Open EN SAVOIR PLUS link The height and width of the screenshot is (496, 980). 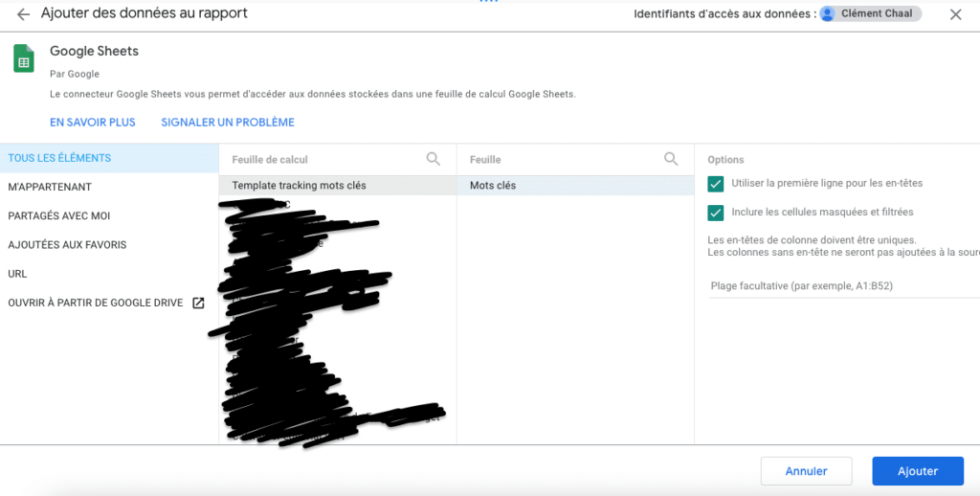click(x=93, y=123)
